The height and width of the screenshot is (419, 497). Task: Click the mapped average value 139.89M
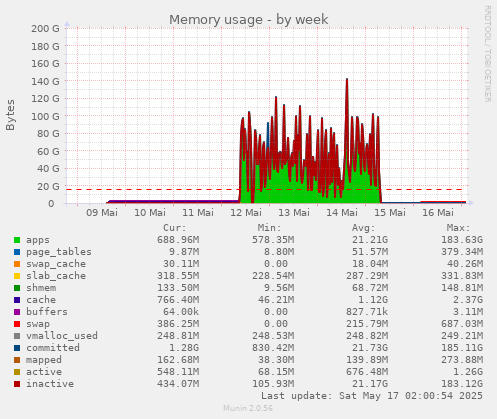pyautogui.click(x=367, y=360)
